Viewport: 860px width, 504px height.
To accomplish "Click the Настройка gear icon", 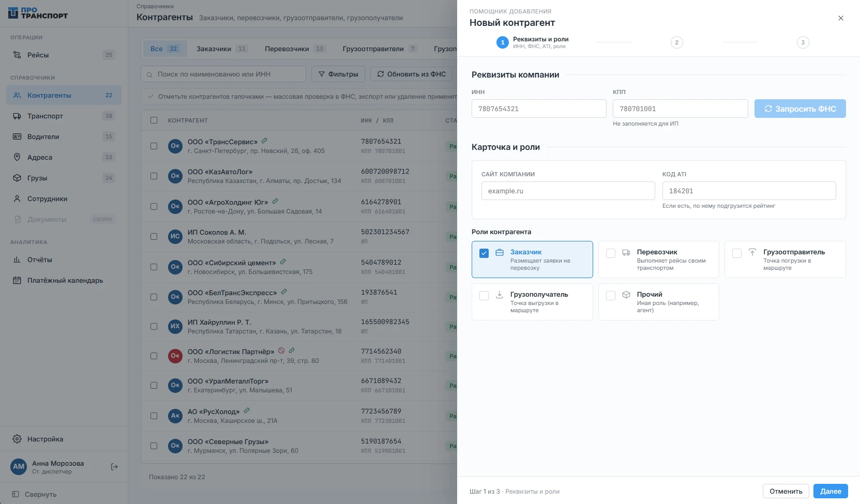I will (17, 439).
